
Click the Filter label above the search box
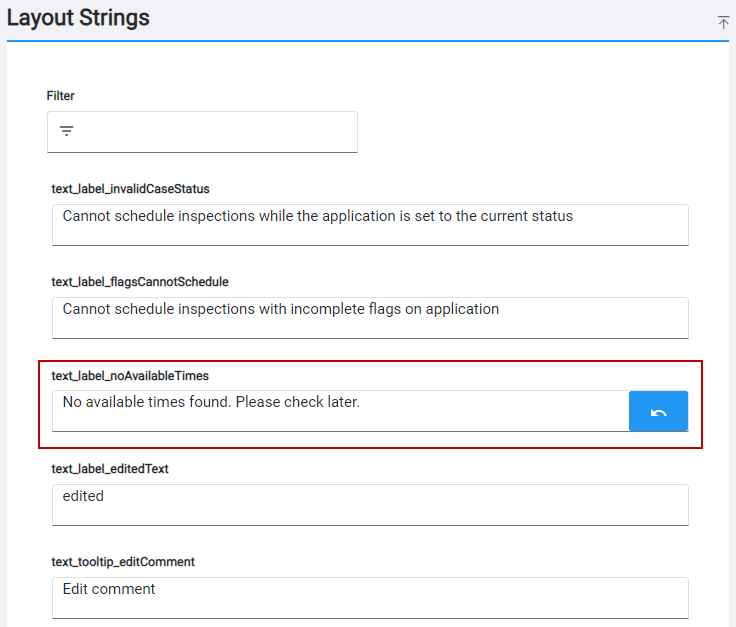(60, 96)
